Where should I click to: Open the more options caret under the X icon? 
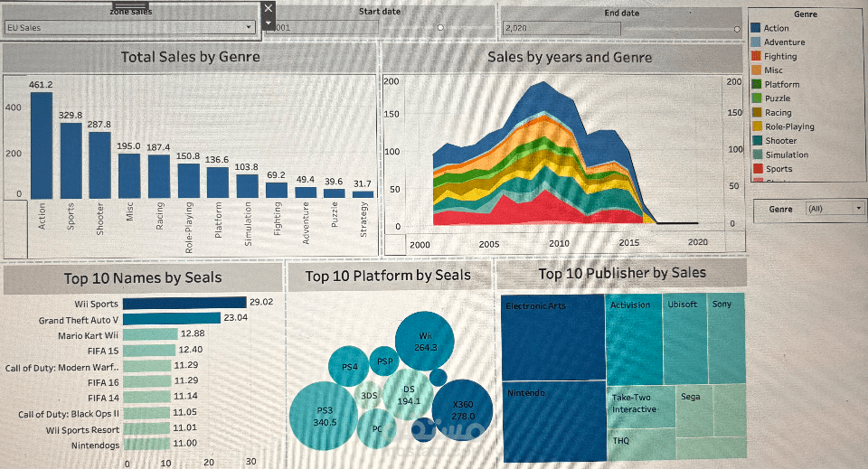point(269,23)
